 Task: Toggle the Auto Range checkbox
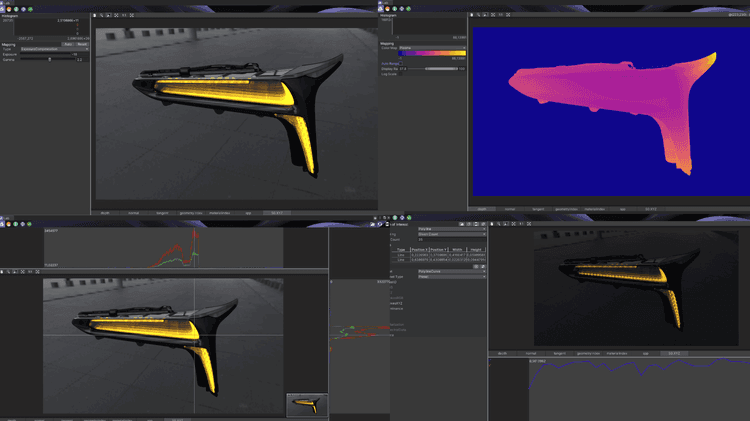coord(401,64)
